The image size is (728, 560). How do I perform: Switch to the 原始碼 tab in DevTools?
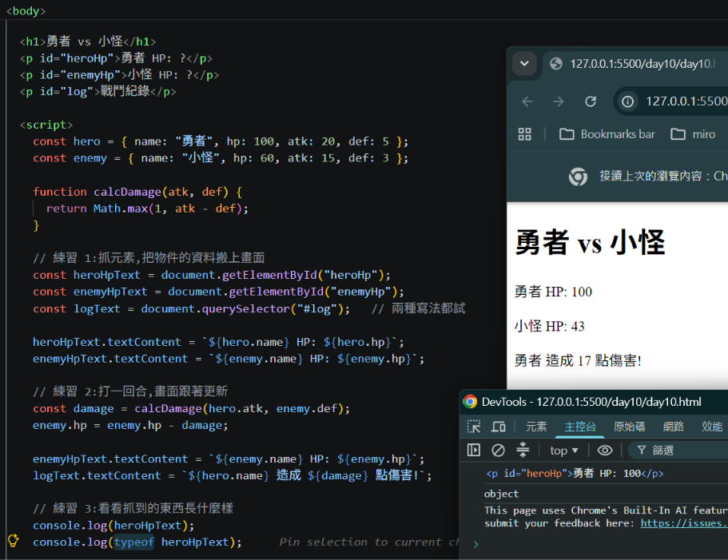click(629, 427)
